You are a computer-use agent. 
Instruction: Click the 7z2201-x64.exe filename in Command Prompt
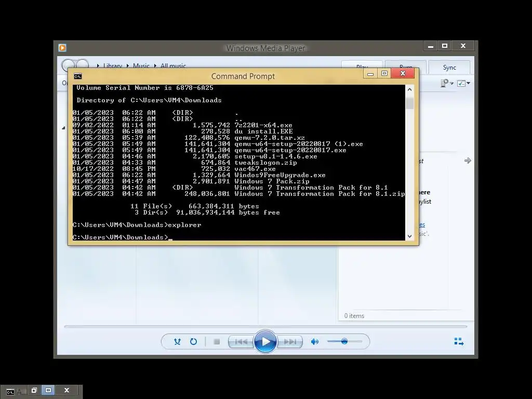pos(263,125)
